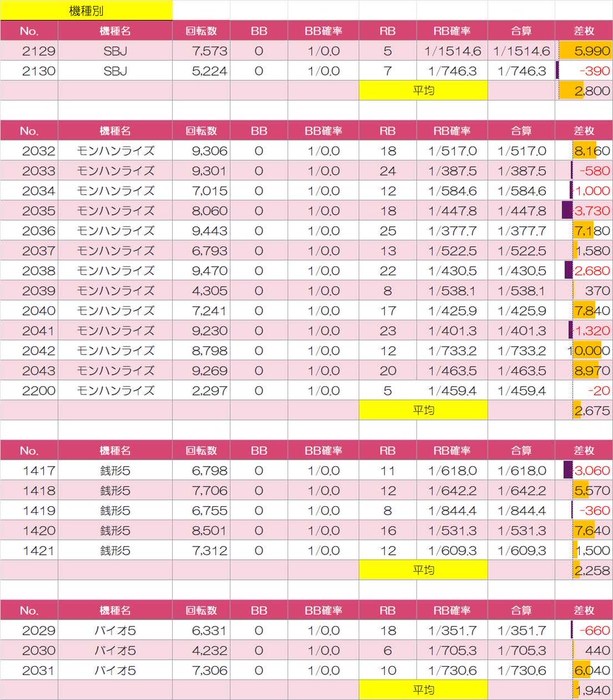The width and height of the screenshot is (613, 700).
Task: Click rotation count 7,015
Action: [x=210, y=191]
